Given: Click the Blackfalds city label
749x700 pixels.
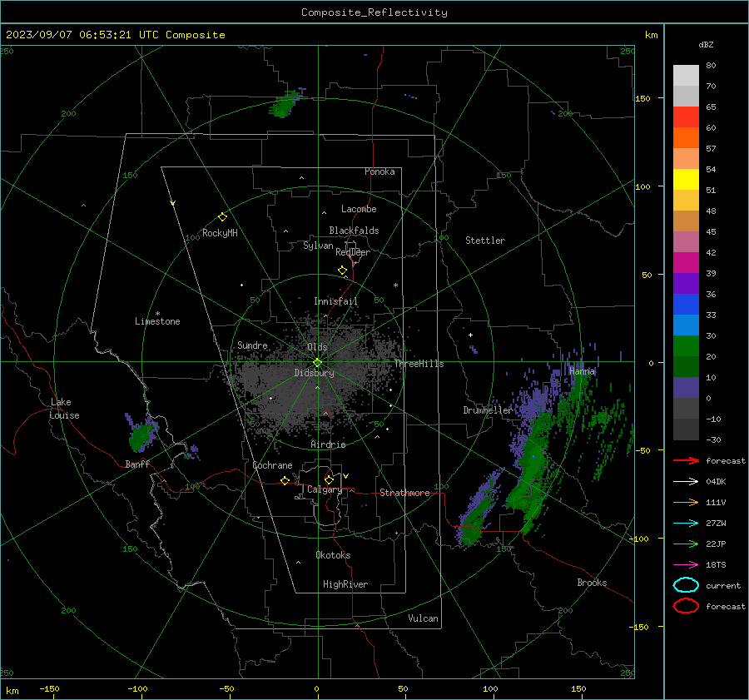Looking at the screenshot, I should coord(354,231).
